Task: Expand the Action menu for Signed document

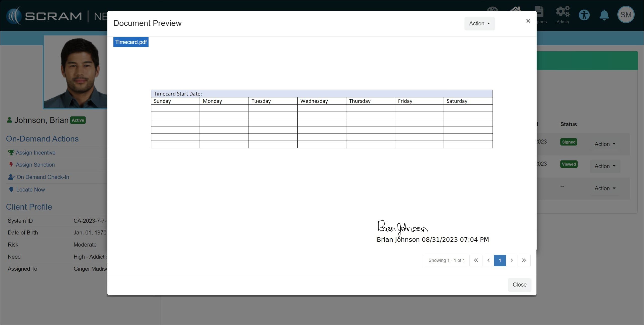Action: 605,144
